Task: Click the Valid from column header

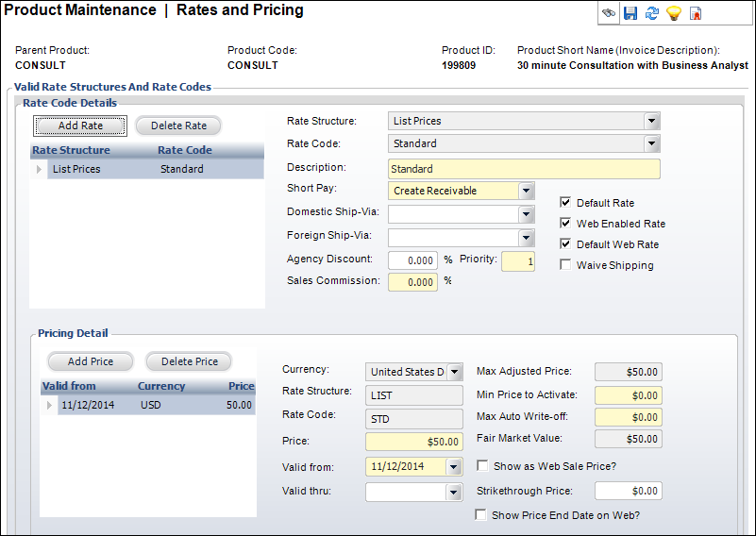Action: (69, 386)
